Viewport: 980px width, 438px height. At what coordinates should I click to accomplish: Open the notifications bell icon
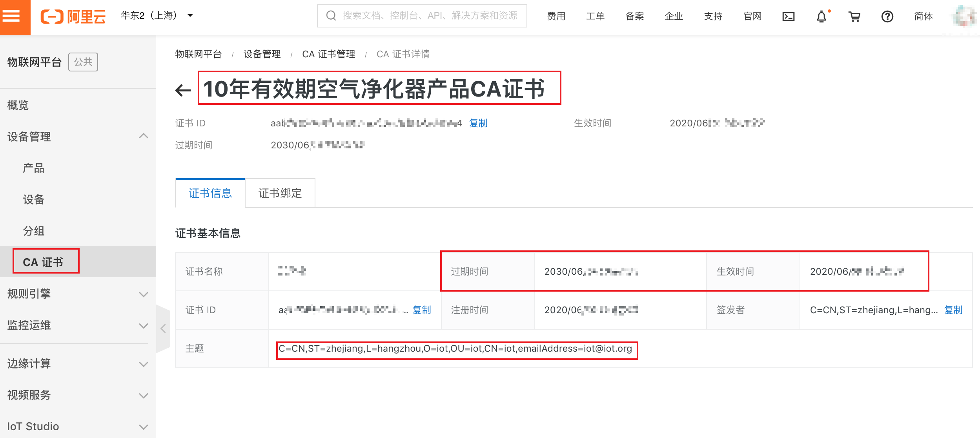pos(822,16)
